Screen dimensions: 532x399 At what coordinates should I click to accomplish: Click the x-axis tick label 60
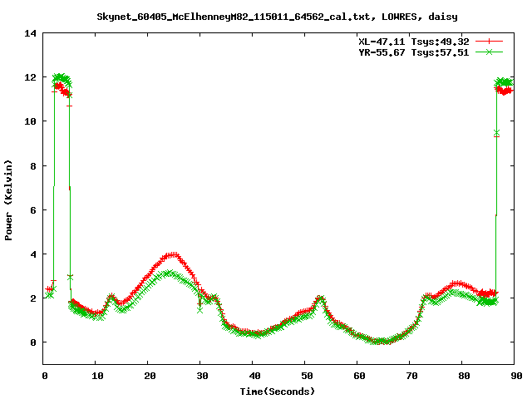click(359, 376)
